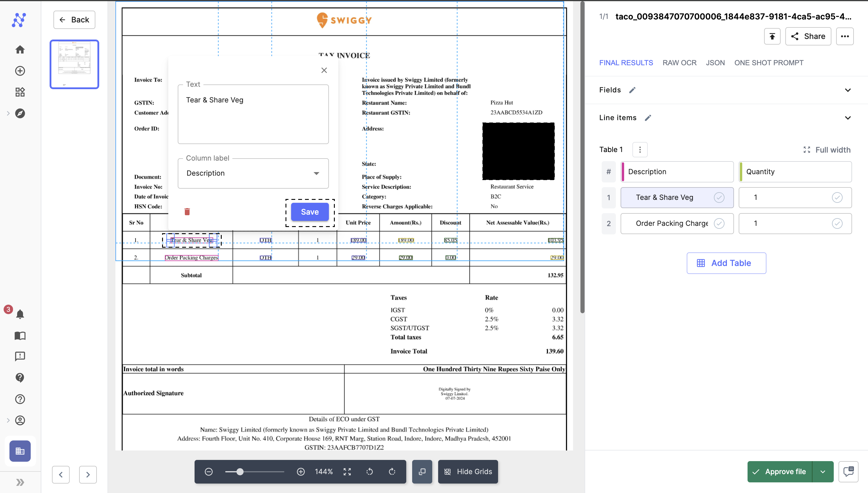
Task: Expand sidebar with double chevron icon
Action: (20, 482)
